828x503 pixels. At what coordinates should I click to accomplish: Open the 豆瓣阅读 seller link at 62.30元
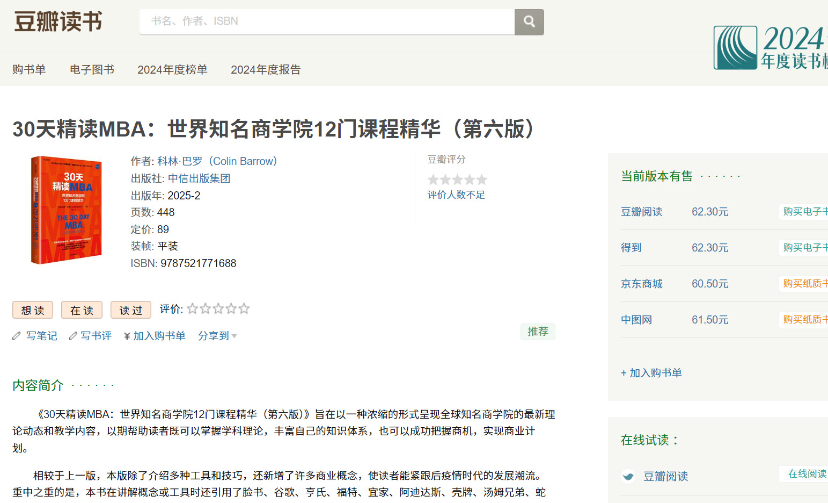pos(641,212)
